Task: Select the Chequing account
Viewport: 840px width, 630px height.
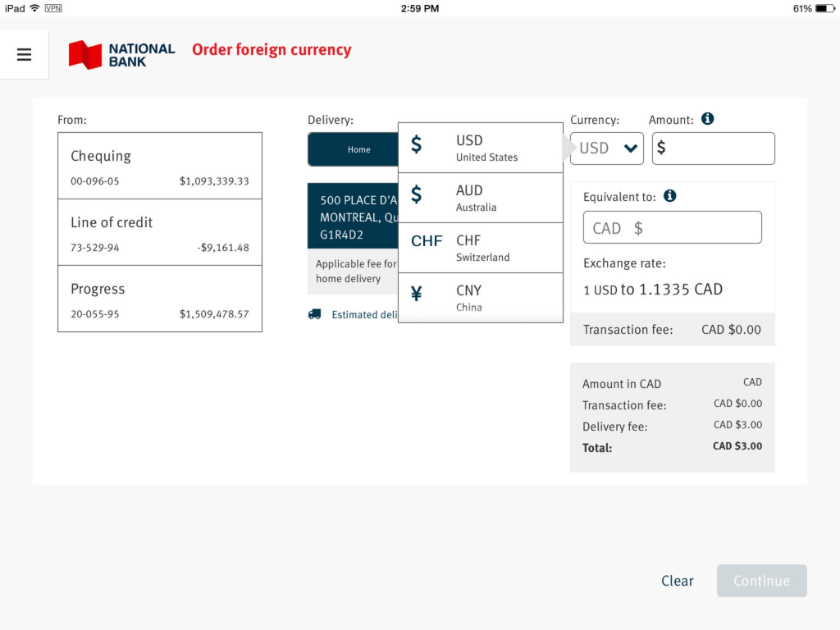Action: (x=160, y=166)
